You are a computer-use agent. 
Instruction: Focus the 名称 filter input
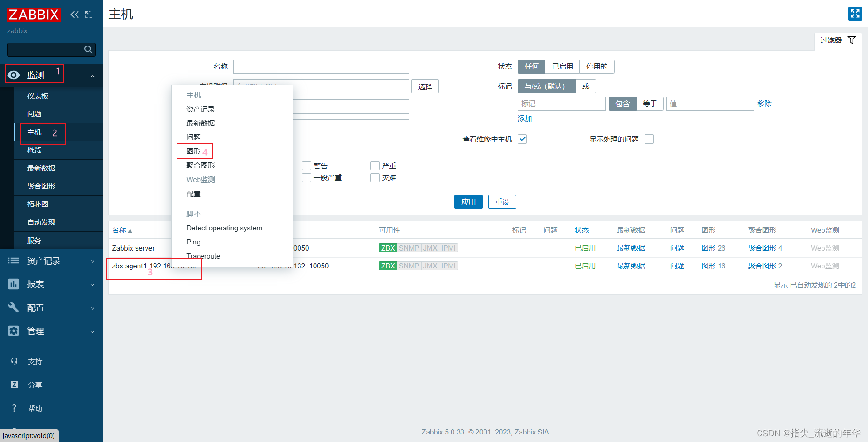321,67
